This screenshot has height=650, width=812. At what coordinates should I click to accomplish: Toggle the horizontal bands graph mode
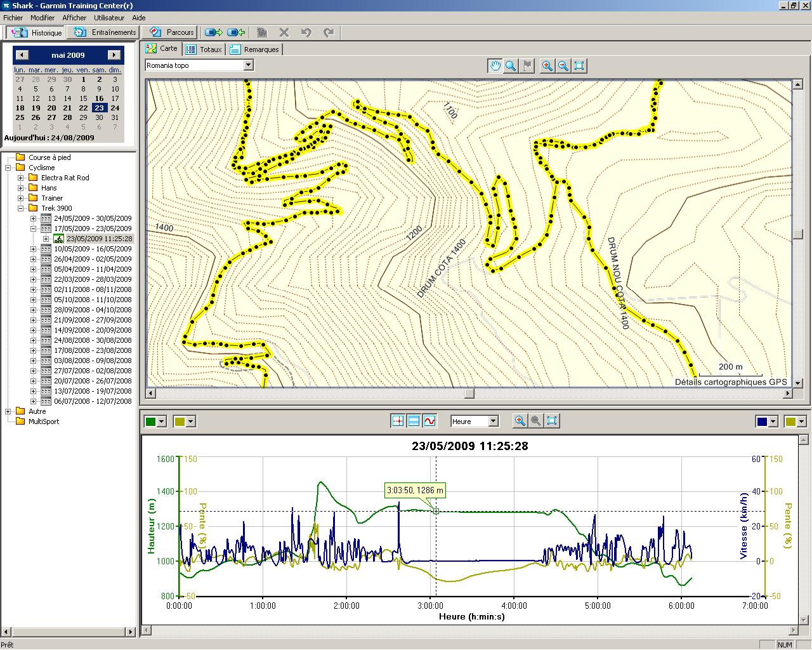[x=414, y=421]
